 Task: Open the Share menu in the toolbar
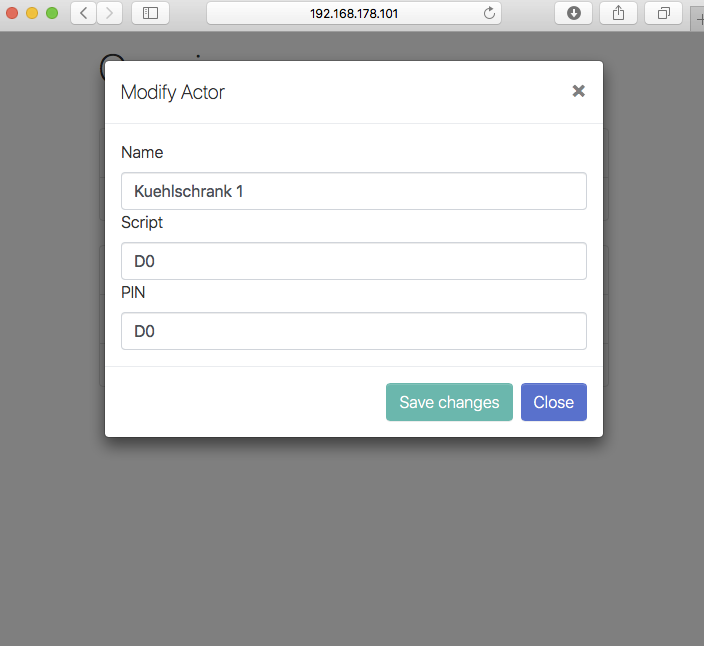618,13
